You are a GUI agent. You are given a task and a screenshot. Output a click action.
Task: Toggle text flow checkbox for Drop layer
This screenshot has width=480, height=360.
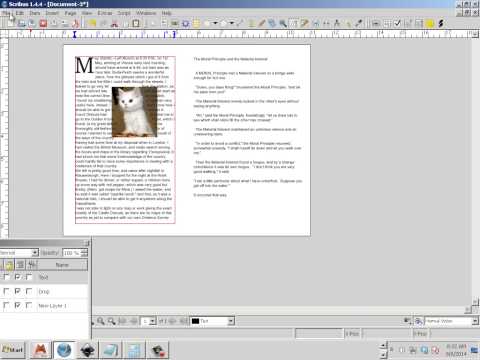click(x=18, y=291)
